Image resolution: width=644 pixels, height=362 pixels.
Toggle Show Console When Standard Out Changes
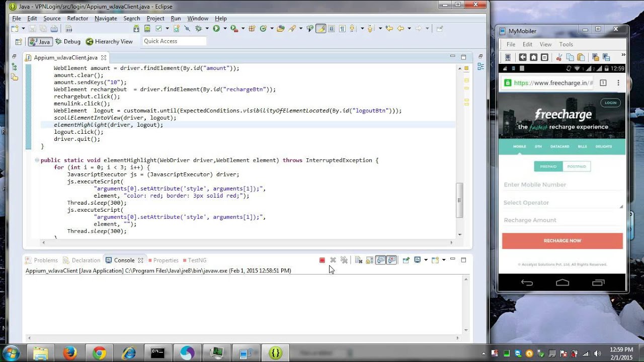tap(380, 260)
